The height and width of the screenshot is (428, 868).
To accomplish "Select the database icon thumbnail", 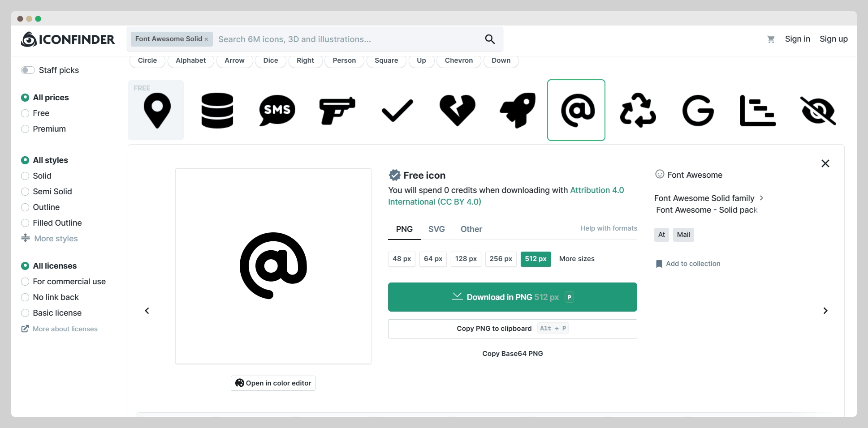I will [x=217, y=111].
